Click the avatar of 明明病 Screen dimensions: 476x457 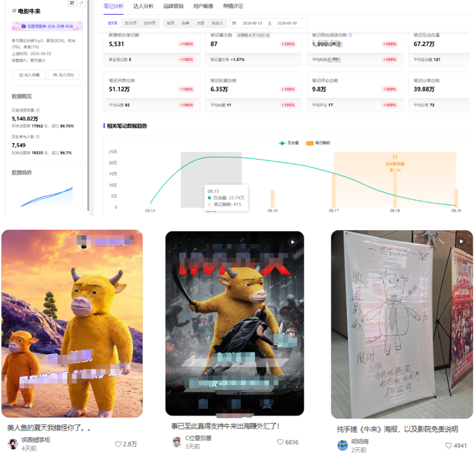pyautogui.click(x=343, y=445)
